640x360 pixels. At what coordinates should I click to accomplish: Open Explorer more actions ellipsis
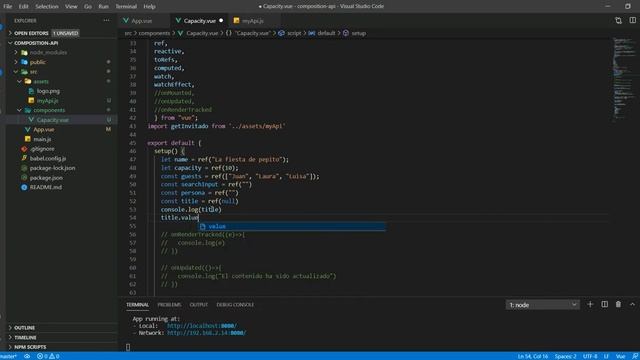[107, 20]
